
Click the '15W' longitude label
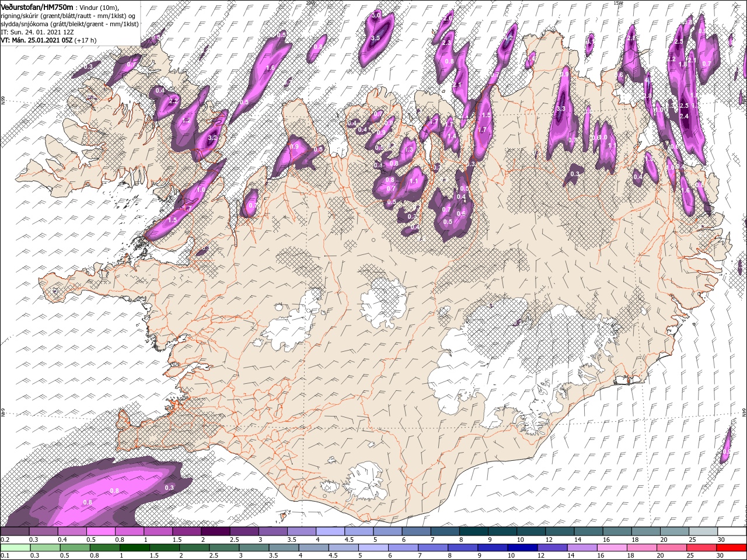tap(618, 3)
